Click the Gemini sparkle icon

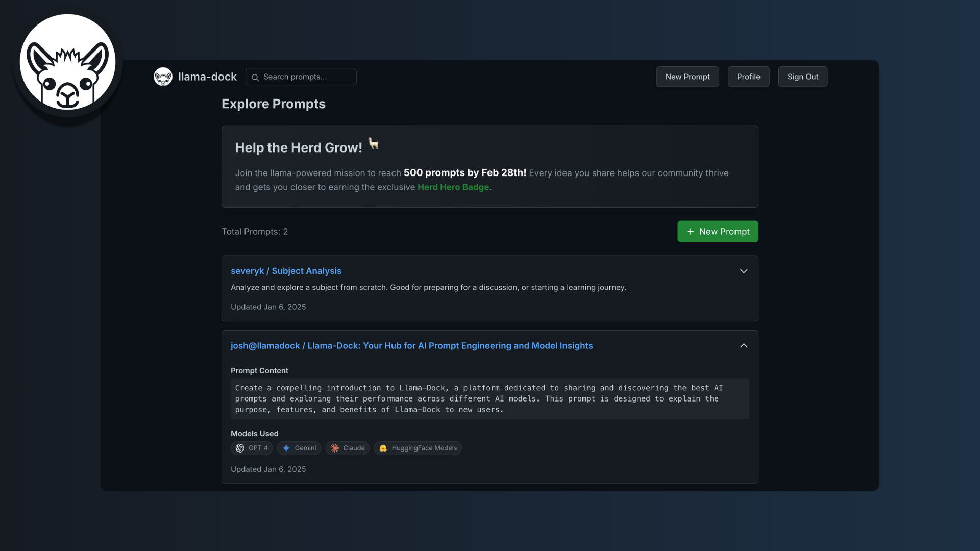286,448
